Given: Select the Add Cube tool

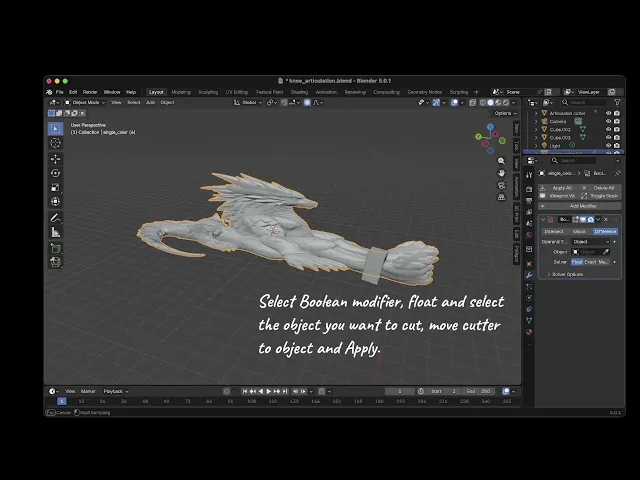Looking at the screenshot, I should coord(56,248).
